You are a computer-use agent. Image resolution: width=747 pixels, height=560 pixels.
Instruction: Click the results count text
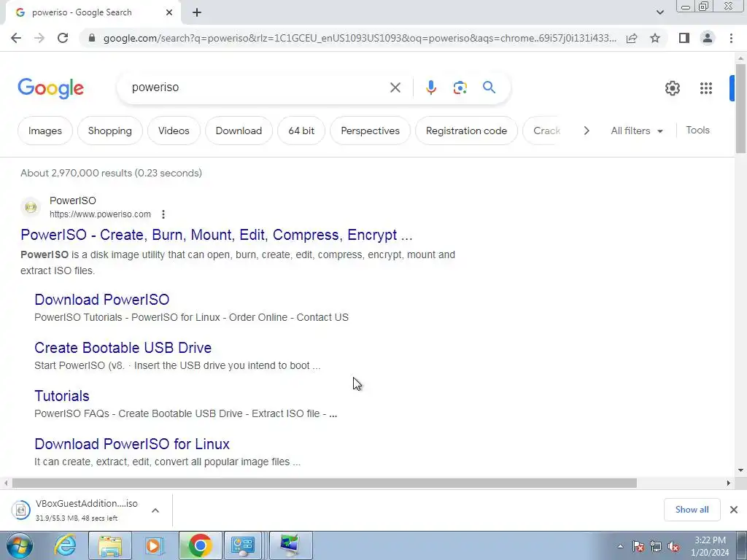111,173
